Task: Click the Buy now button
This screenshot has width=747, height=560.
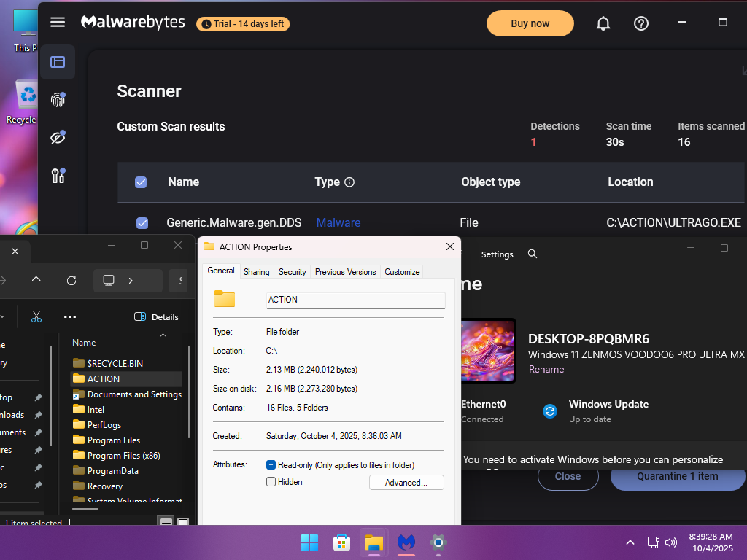Action: click(530, 23)
